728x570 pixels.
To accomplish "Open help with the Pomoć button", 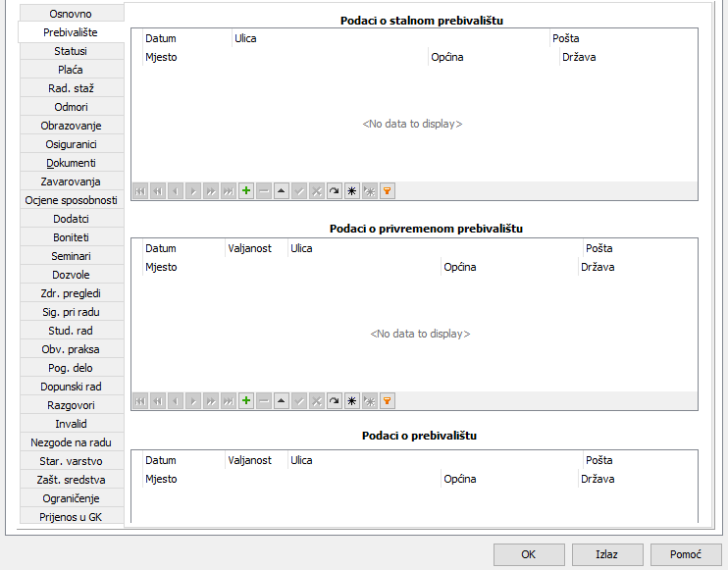I will [686, 554].
